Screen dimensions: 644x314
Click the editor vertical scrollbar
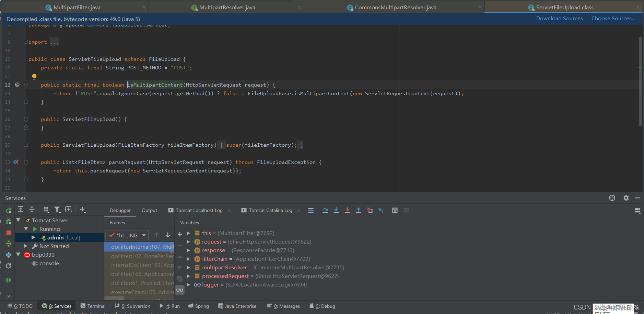(x=640, y=81)
